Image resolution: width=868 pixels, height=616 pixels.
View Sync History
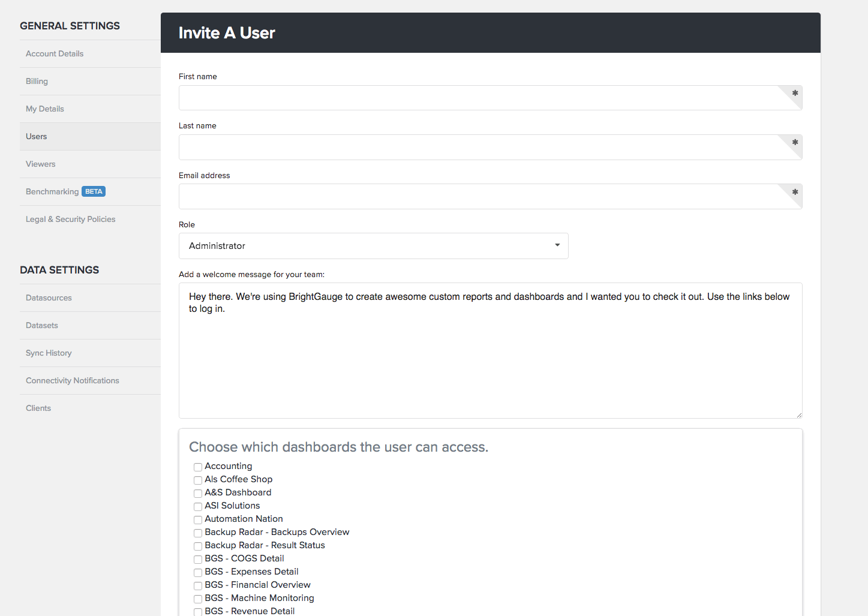click(x=49, y=353)
